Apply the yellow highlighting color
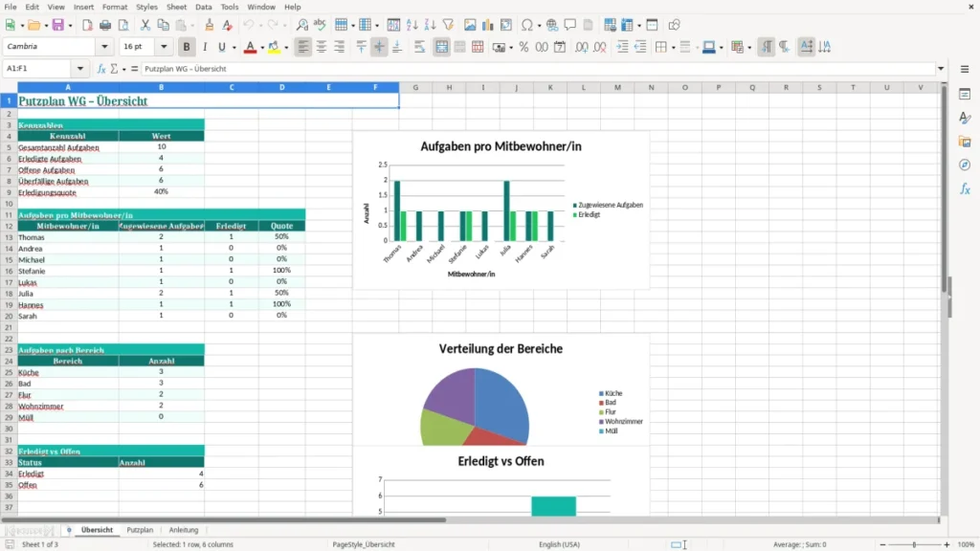The image size is (980, 551). (x=274, y=47)
